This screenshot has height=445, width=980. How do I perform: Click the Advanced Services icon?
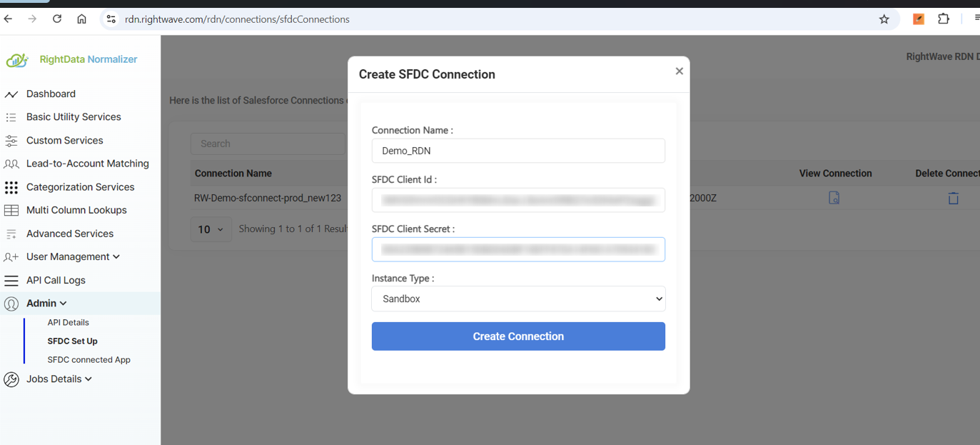pyautogui.click(x=11, y=234)
